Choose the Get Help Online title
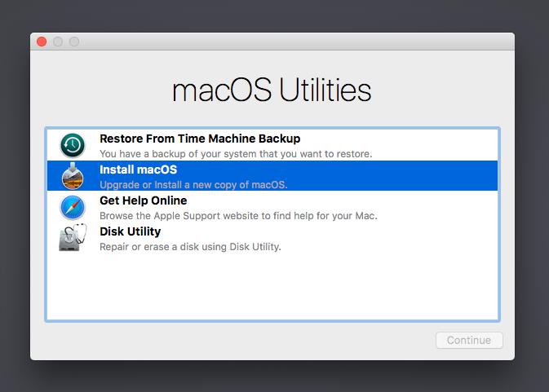 [144, 200]
